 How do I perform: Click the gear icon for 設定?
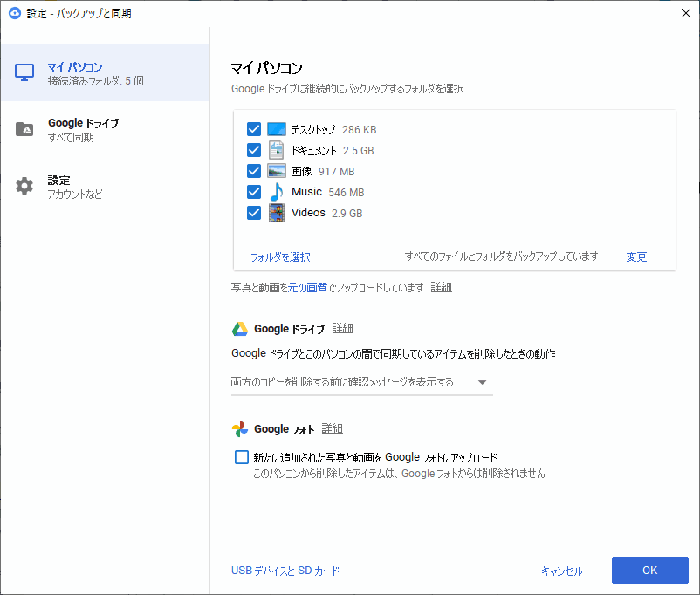pos(24,186)
